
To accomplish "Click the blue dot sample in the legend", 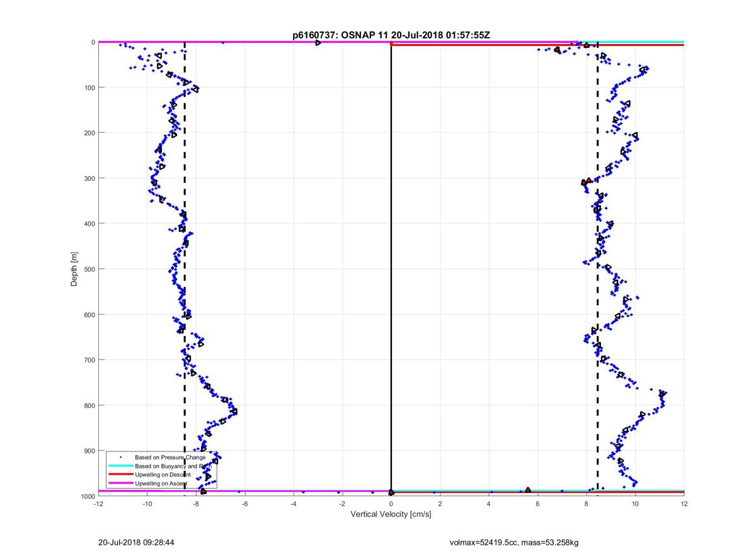I will [x=121, y=457].
